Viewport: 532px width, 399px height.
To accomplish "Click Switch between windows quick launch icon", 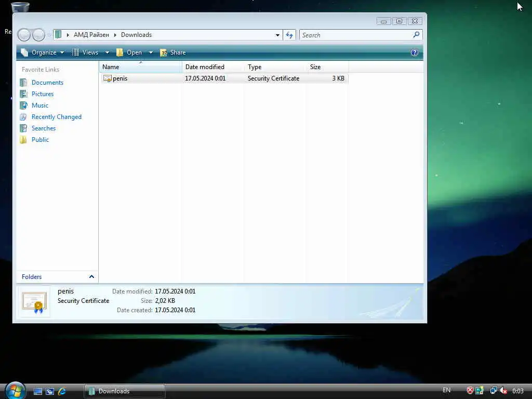I will (50, 391).
